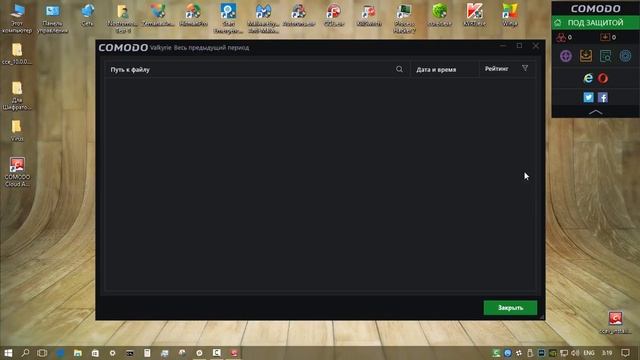Click the purple crosshair scan icon in widget

pos(566,56)
